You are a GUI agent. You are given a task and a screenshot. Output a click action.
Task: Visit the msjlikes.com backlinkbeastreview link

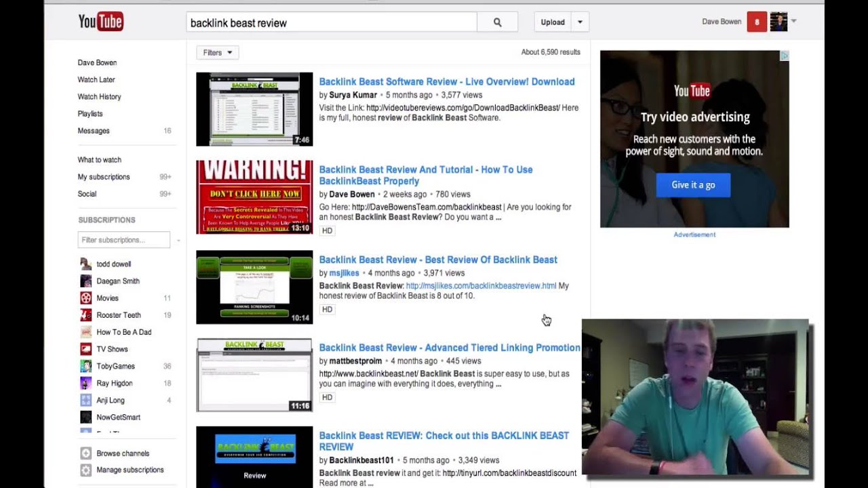481,286
